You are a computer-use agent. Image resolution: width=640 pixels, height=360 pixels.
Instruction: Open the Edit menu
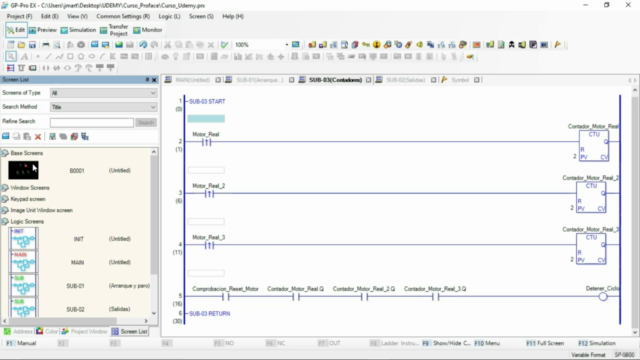(x=49, y=16)
